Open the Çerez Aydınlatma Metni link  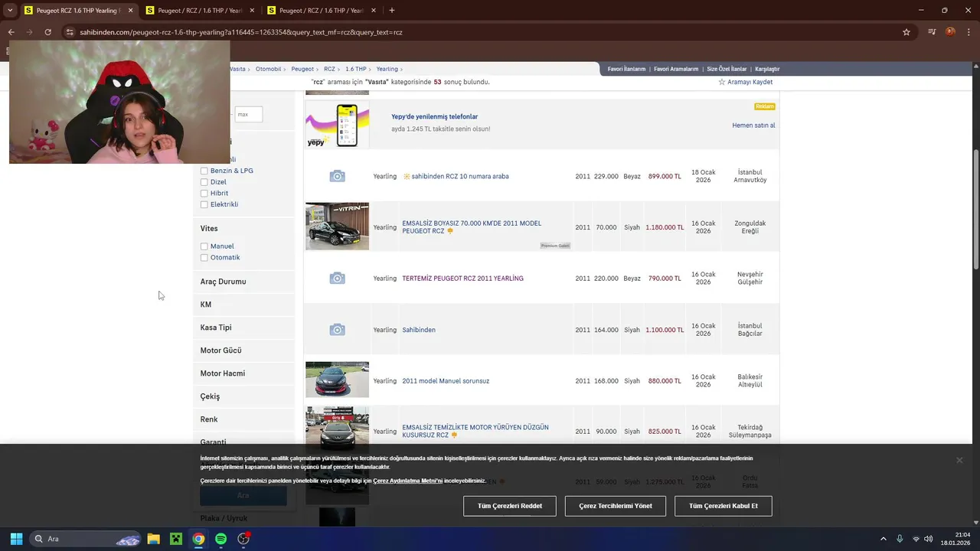point(407,481)
